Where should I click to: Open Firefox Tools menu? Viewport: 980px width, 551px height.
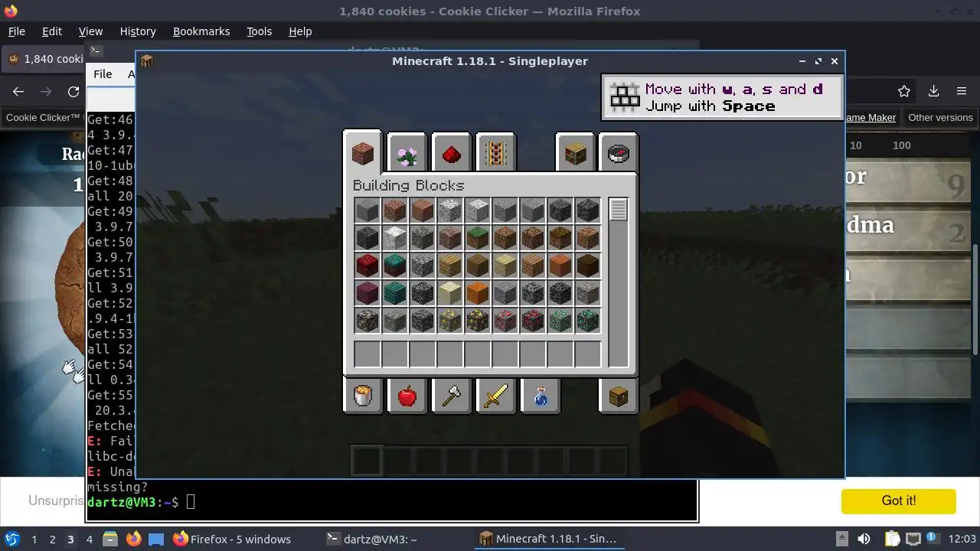pos(259,31)
